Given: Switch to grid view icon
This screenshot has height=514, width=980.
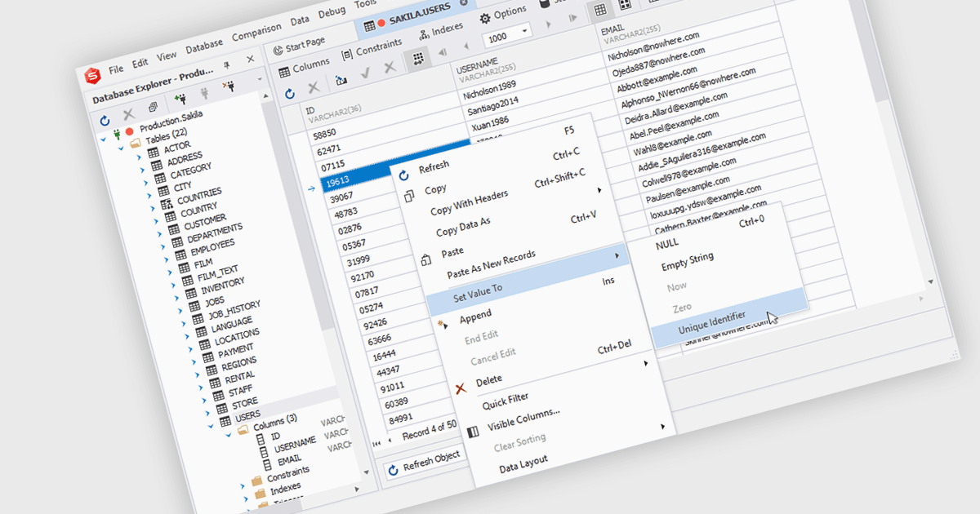Looking at the screenshot, I should click(600, 9).
